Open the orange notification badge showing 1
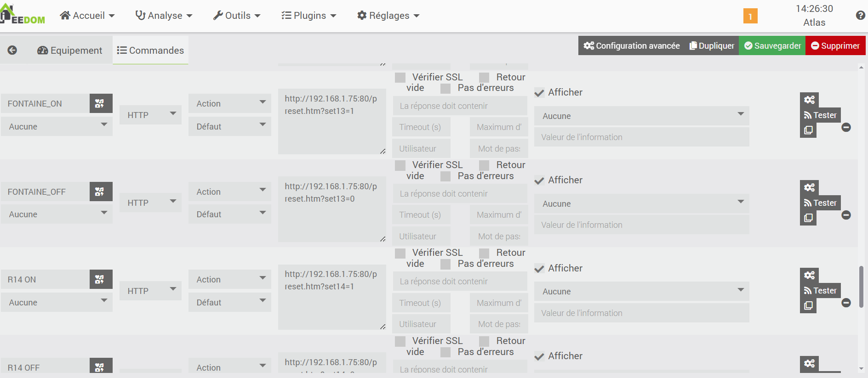The height and width of the screenshot is (378, 868). [x=750, y=16]
